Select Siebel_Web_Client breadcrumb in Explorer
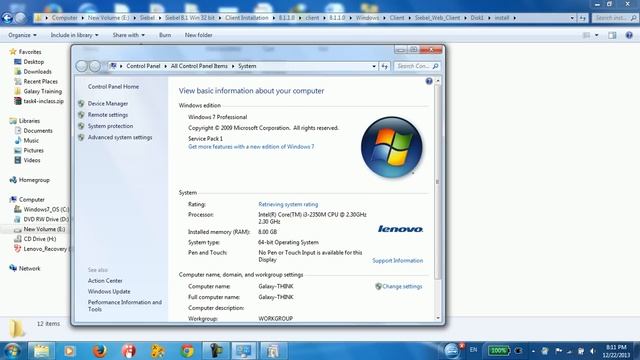Image resolution: width=640 pixels, height=360 pixels. coord(437,18)
